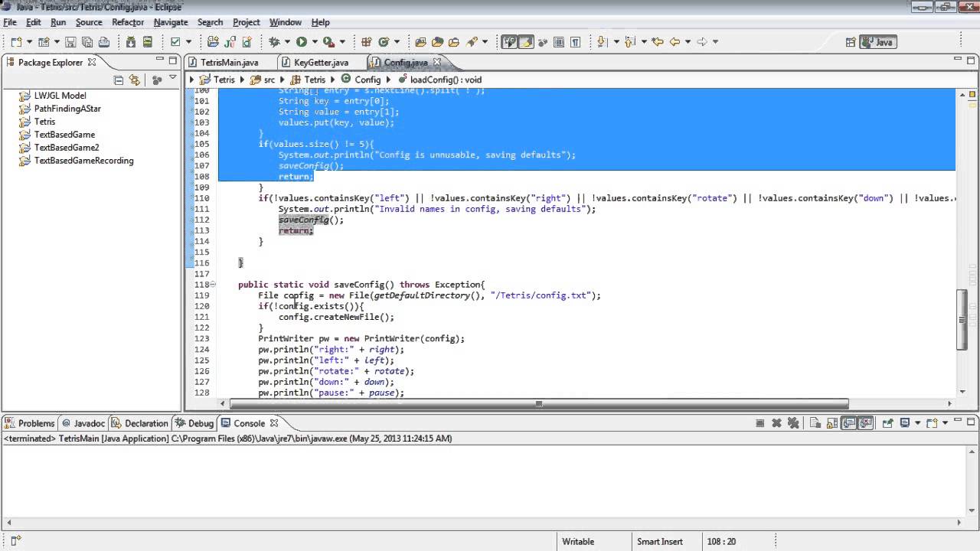Click Next Annotation arrow icon

[x=602, y=42]
